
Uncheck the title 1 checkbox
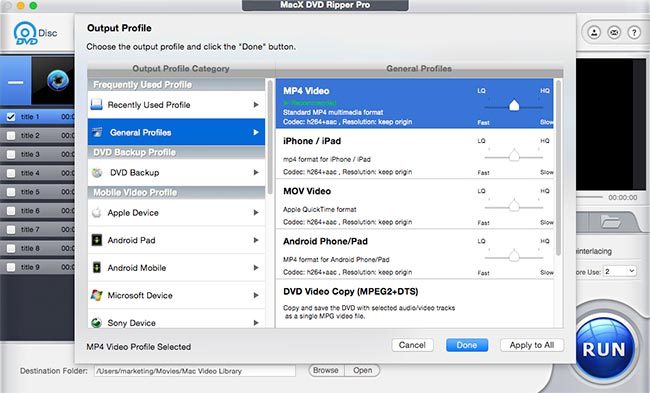pyautogui.click(x=11, y=117)
